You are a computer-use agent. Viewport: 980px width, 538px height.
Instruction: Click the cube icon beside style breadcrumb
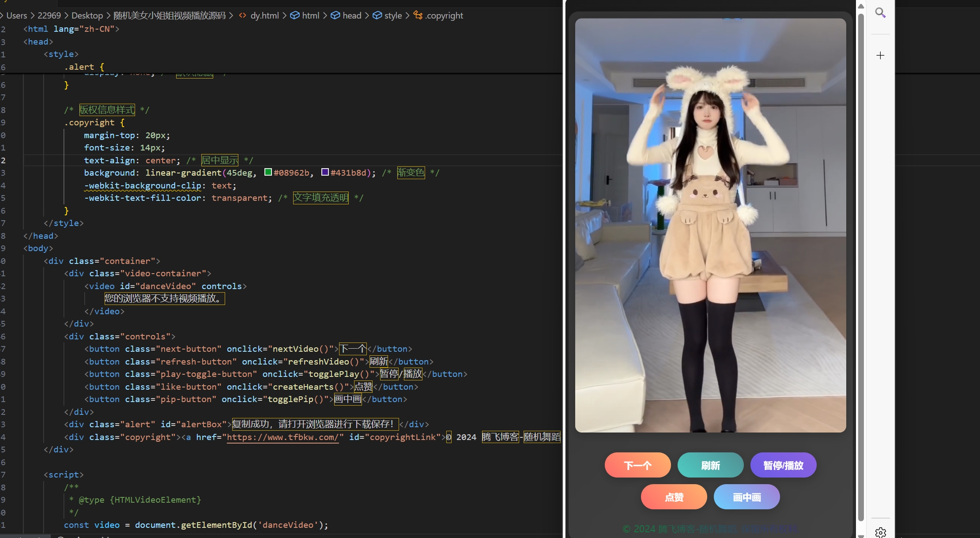pyautogui.click(x=377, y=15)
